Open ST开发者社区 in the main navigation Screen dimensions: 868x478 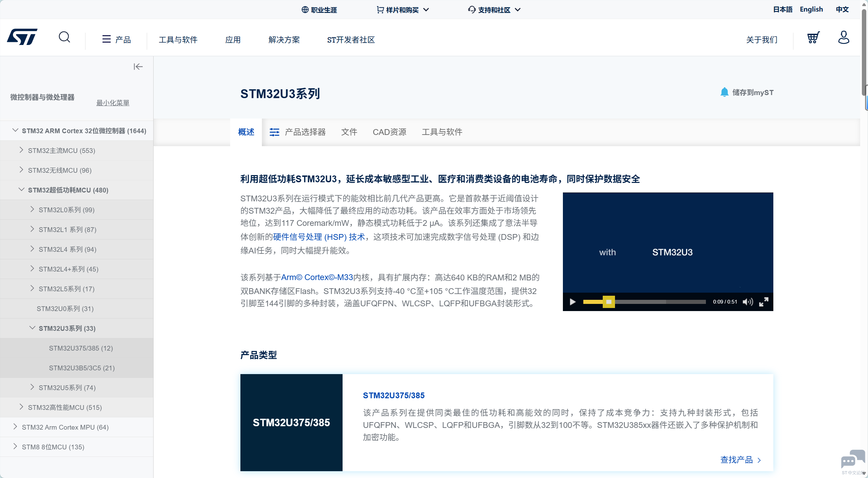(351, 40)
